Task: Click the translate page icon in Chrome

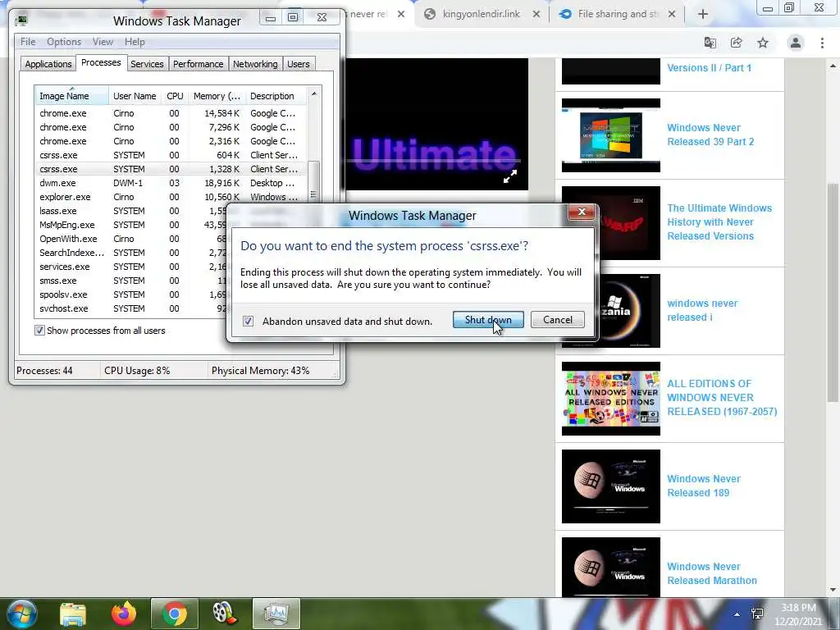Action: [710, 43]
